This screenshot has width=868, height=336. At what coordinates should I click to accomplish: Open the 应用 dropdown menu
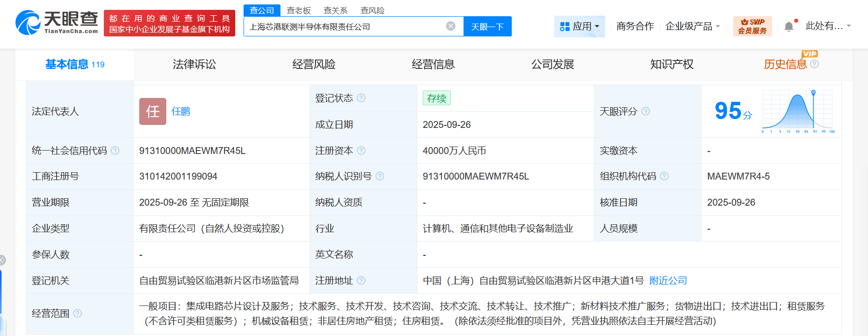pos(580,27)
